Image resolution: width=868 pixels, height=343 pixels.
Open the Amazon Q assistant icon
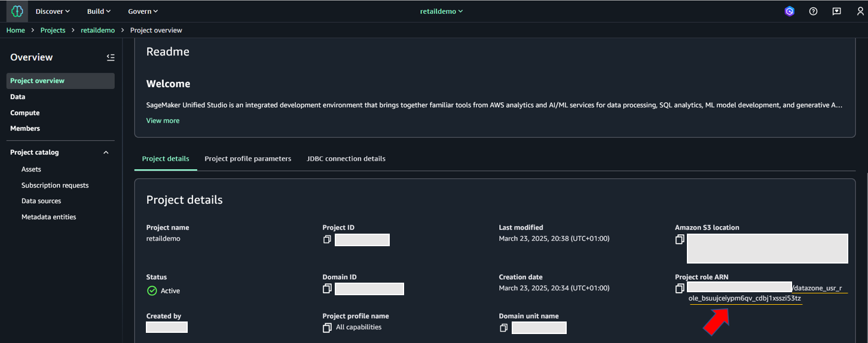coord(790,11)
